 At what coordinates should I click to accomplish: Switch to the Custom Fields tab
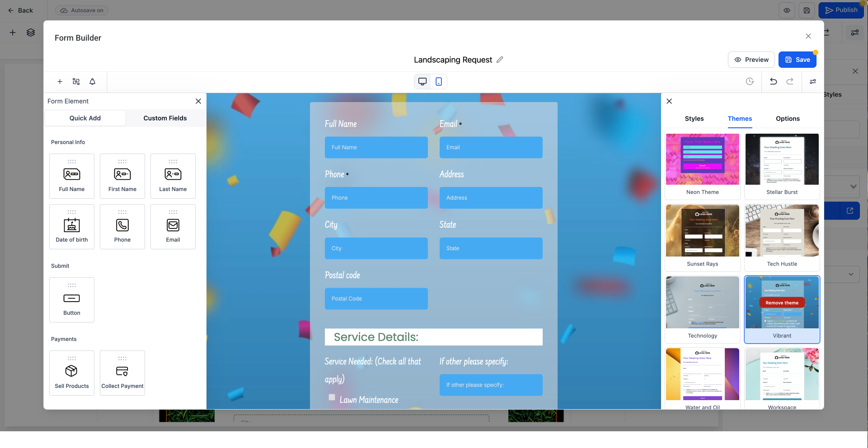pyautogui.click(x=165, y=118)
